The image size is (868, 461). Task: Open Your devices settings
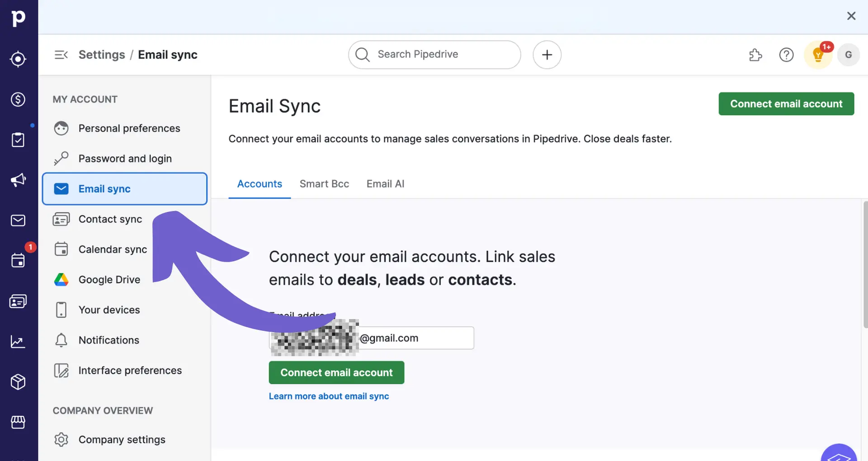[125, 310]
